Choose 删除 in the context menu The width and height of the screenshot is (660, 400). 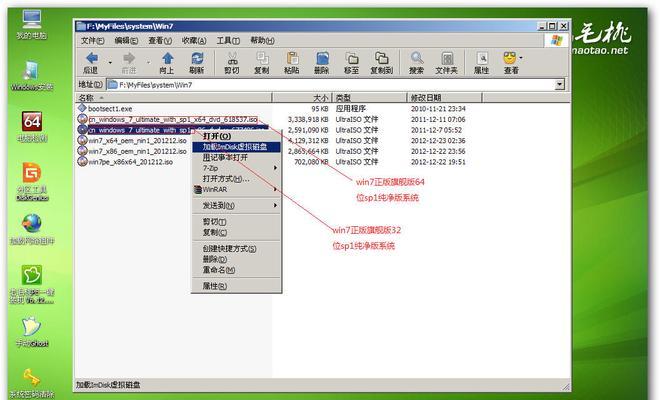pyautogui.click(x=236, y=259)
